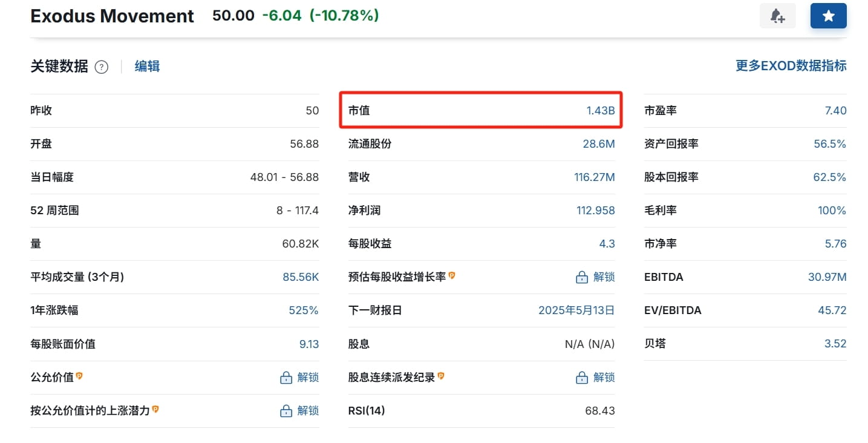Click the lock icon in 预估每股收益增长率 row

click(582, 277)
